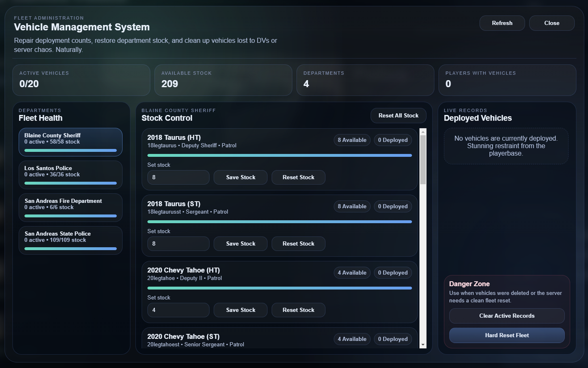
Task: Click the 'No vehicles are currently deployed' message
Action: [506, 146]
